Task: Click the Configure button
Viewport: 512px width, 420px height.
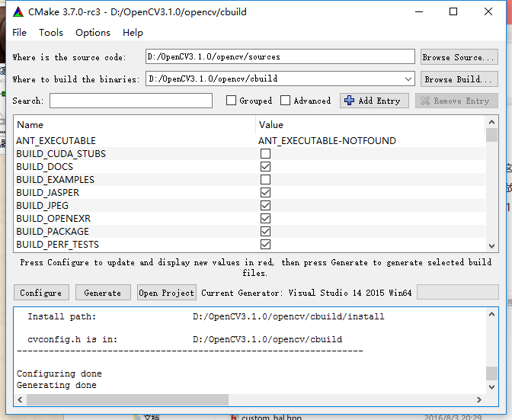Action: 41,293
